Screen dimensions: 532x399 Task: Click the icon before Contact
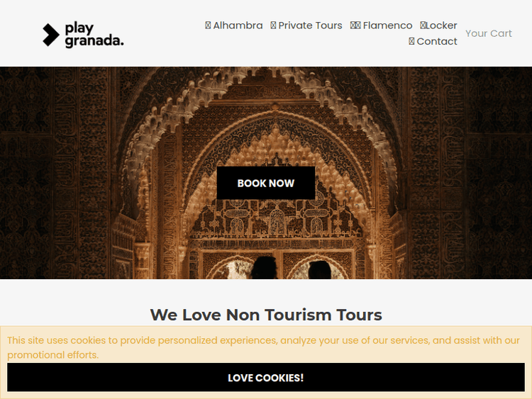pyautogui.click(x=411, y=41)
